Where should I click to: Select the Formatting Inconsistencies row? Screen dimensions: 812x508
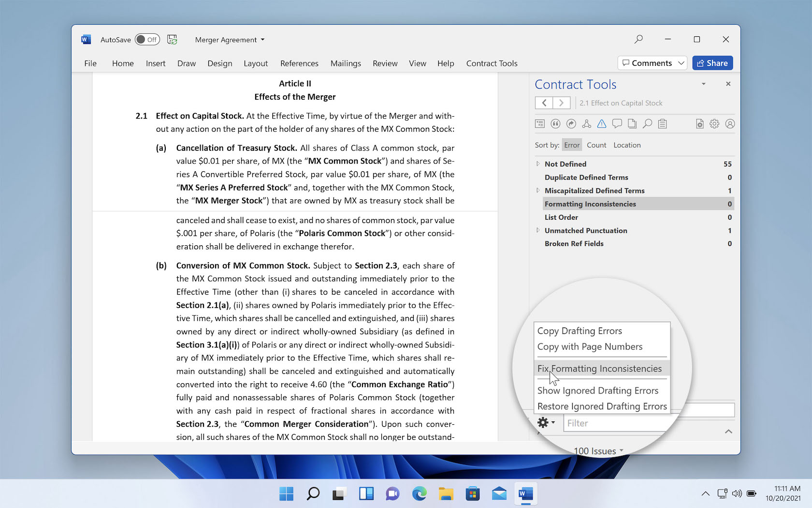click(638, 204)
